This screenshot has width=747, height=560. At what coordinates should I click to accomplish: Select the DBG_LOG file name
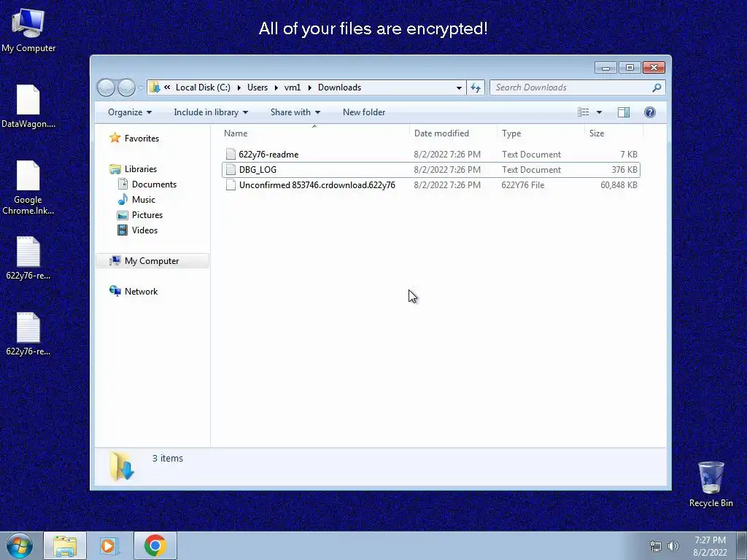pos(258,169)
